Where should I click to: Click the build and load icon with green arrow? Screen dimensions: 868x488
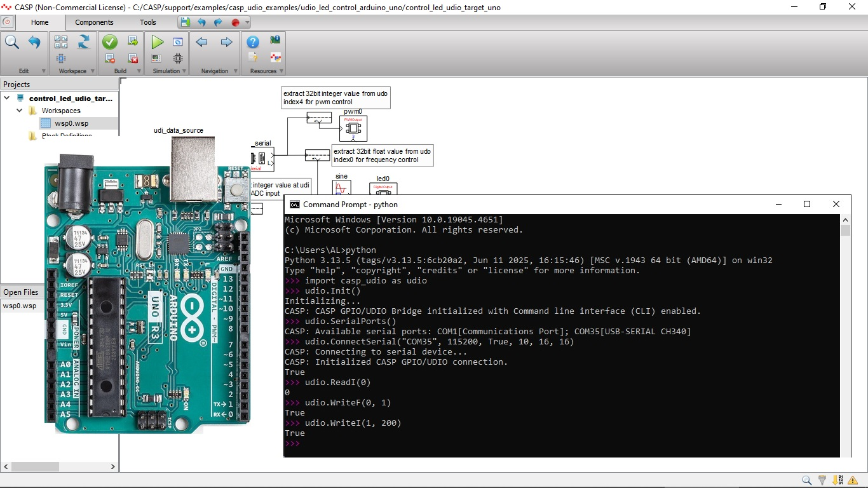(x=133, y=41)
